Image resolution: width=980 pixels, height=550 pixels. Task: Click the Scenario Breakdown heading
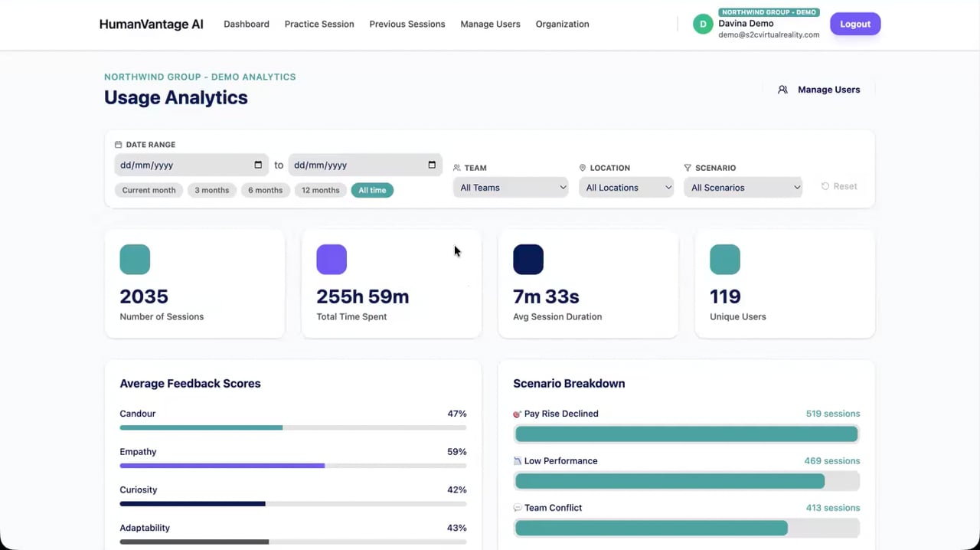pos(569,384)
